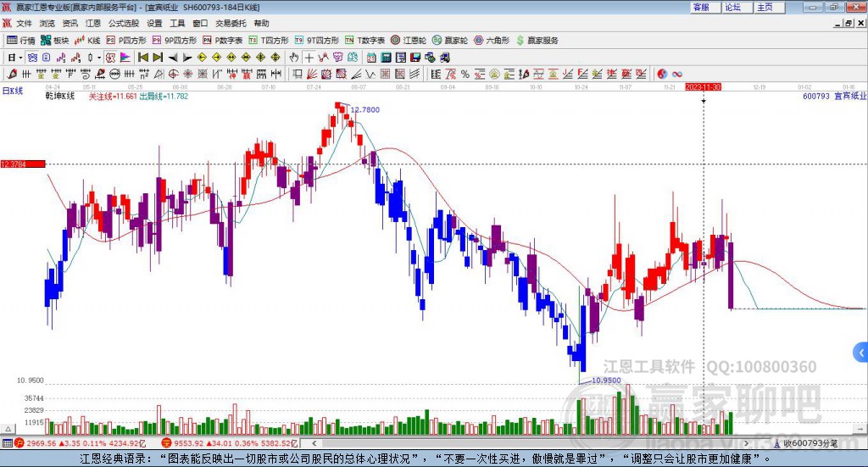The width and height of the screenshot is (868, 467).
Task: Expand the 日 period dropdown arrow
Action: click(x=20, y=58)
